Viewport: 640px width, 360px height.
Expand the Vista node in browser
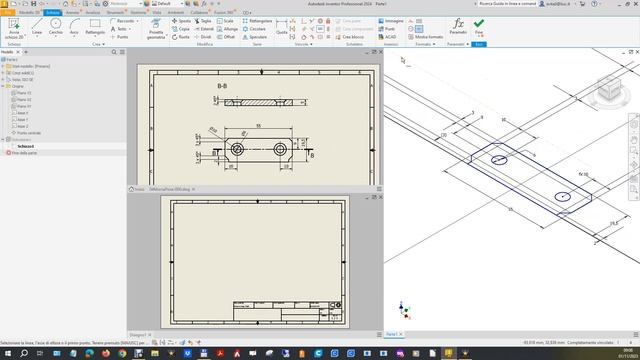point(3,80)
